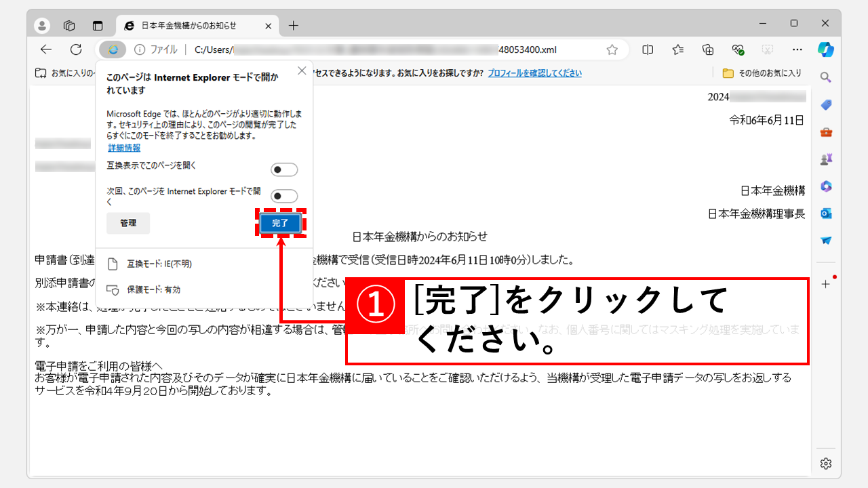
Task: Open the shopping tool in the sidebar
Action: pos(825,104)
